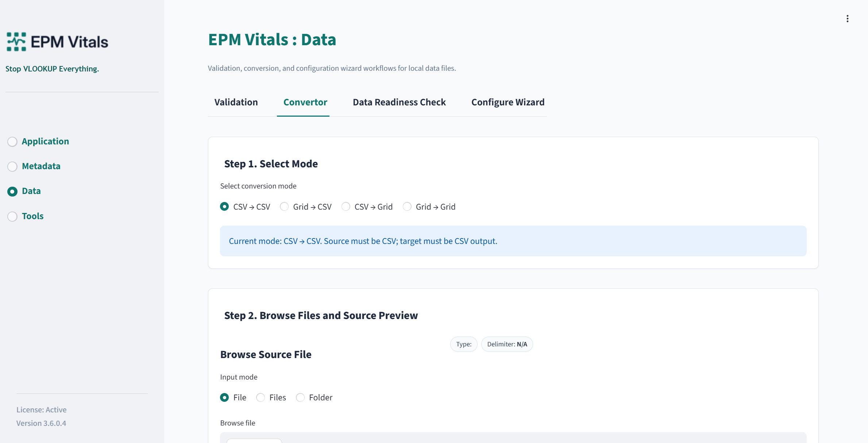This screenshot has width=868, height=443.
Task: Open the Data Readiness Check tab
Action: (399, 102)
